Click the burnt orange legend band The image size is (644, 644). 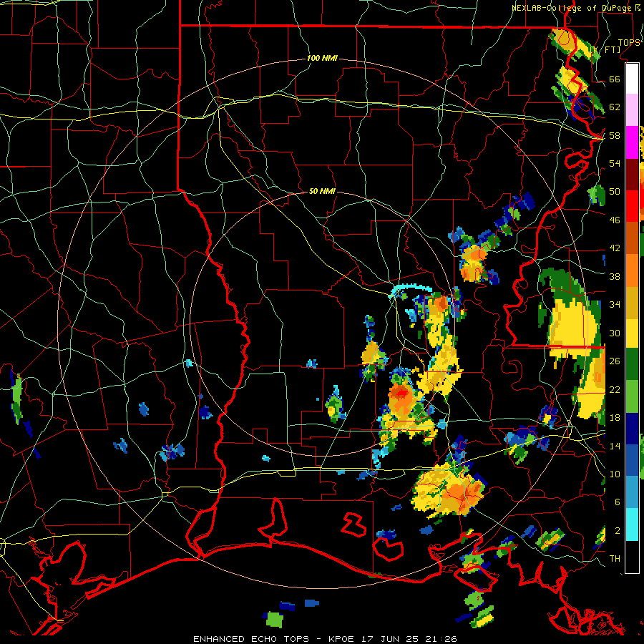[632, 238]
